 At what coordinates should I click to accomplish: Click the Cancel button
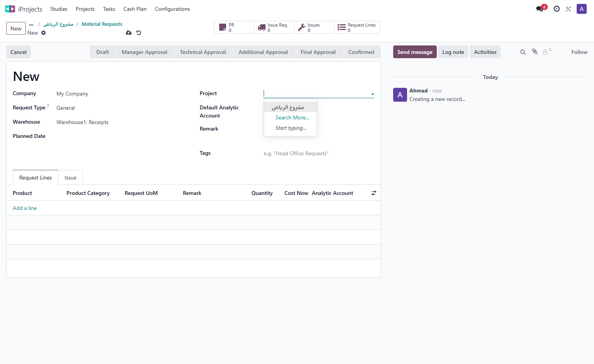[x=19, y=52]
